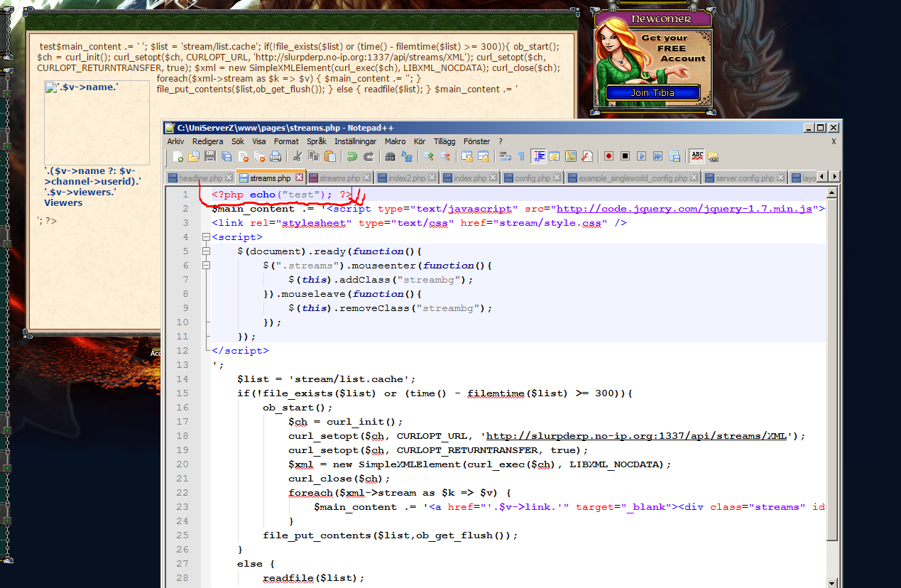
Task: Print the current document
Action: [275, 156]
